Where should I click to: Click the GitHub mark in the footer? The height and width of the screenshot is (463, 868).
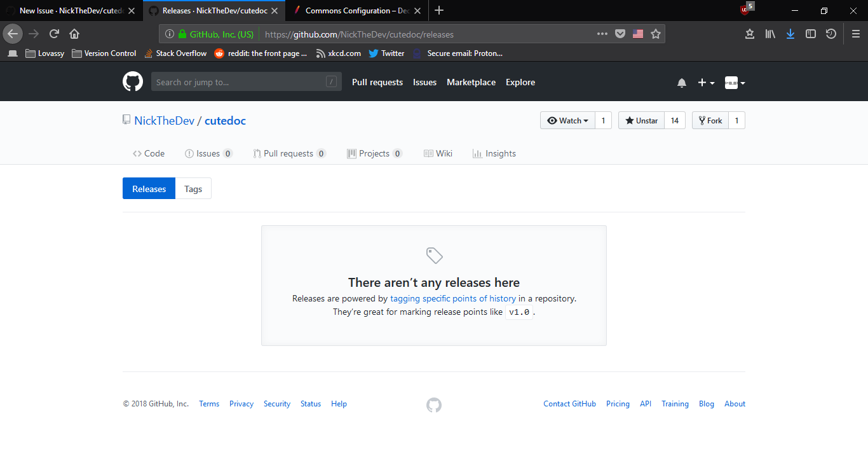pyautogui.click(x=434, y=405)
